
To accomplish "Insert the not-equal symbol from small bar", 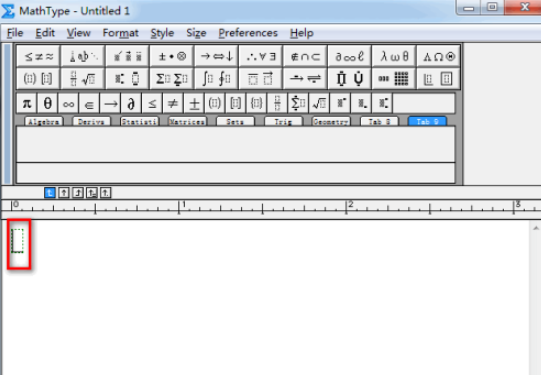I will 173,103.
